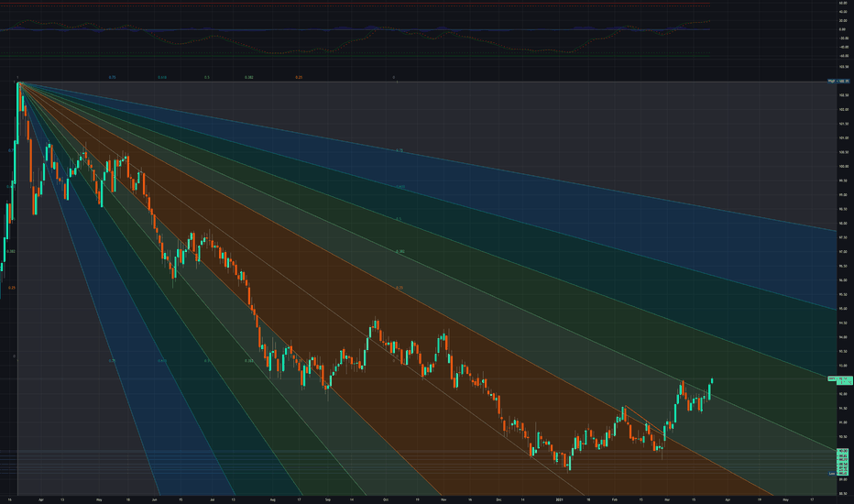Click the 2021 year label on the time axis
The image size is (854, 504).
click(559, 499)
